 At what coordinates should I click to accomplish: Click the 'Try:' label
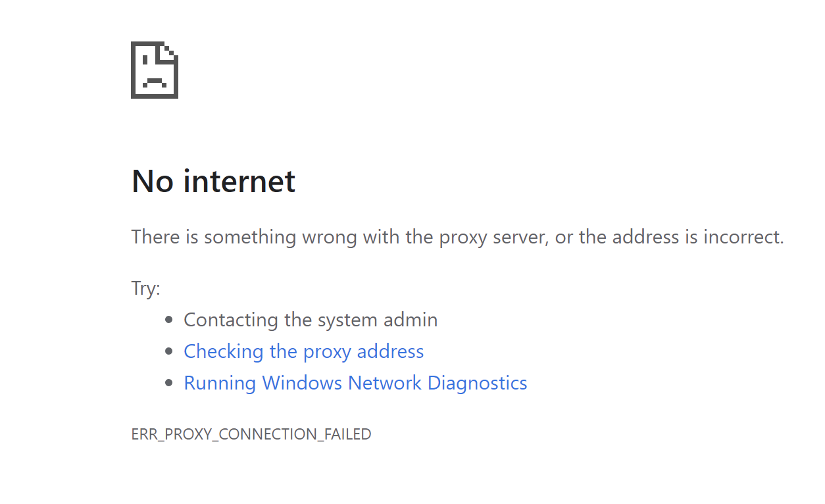pos(145,288)
